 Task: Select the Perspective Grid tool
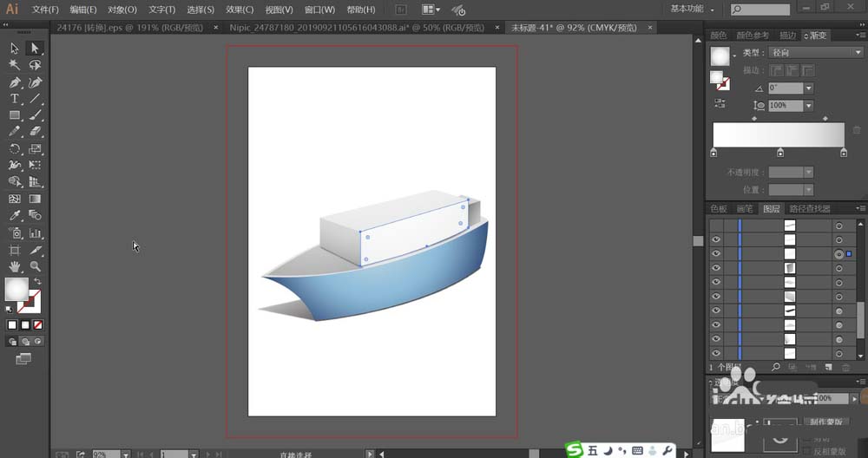point(35,181)
